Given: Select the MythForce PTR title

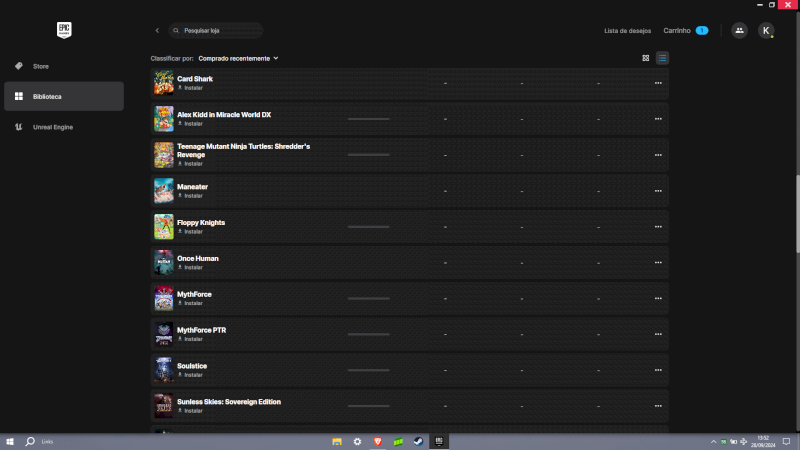Looking at the screenshot, I should coord(202,330).
